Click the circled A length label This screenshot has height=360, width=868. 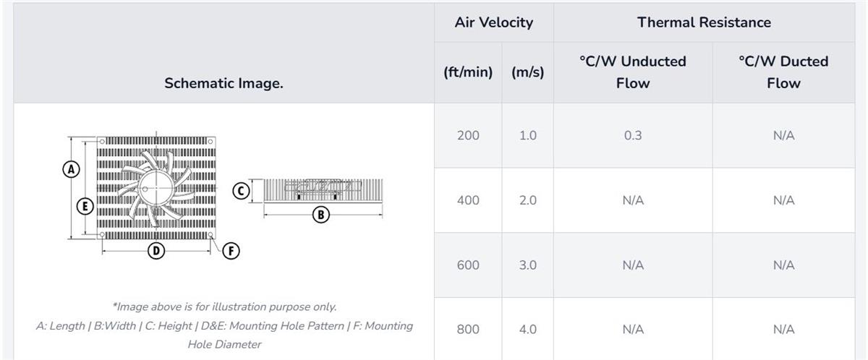click(x=70, y=169)
